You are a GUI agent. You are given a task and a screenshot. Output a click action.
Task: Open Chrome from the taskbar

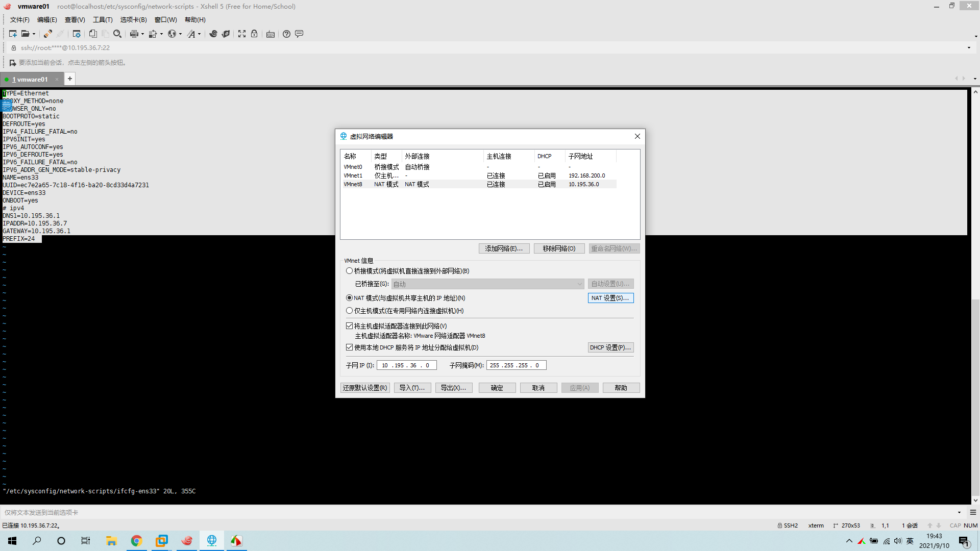click(x=136, y=541)
